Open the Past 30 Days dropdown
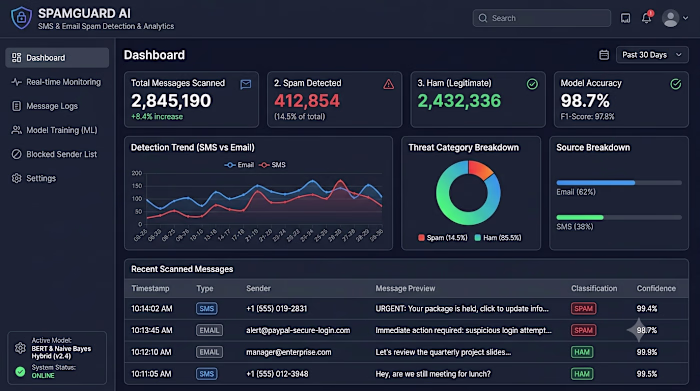Screen dimensions: 700x391 652,55
